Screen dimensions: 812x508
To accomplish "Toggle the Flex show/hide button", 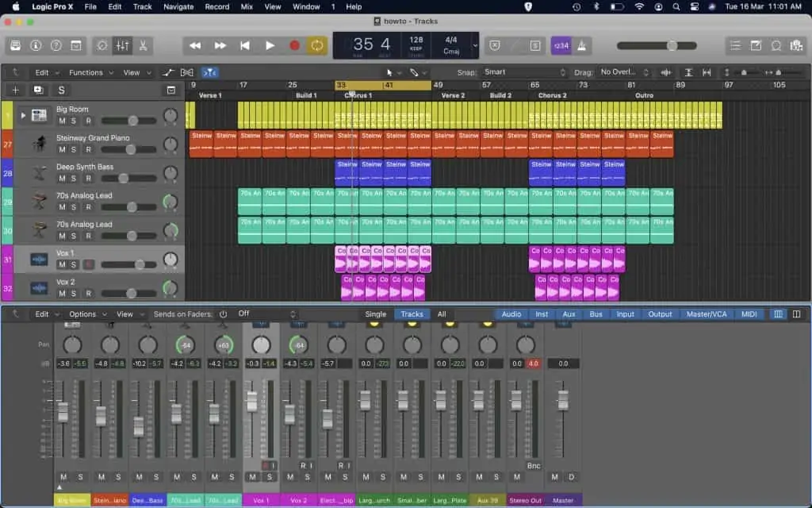I will pyautogui.click(x=187, y=72).
